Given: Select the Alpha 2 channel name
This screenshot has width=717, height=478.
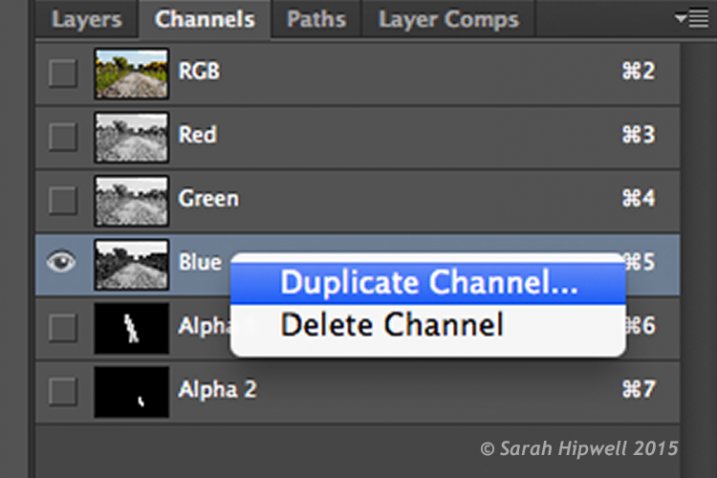Looking at the screenshot, I should [217, 390].
